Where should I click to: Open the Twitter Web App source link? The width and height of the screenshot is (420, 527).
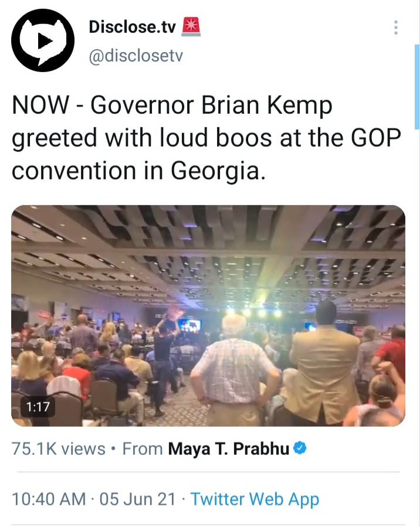pyautogui.click(x=255, y=499)
